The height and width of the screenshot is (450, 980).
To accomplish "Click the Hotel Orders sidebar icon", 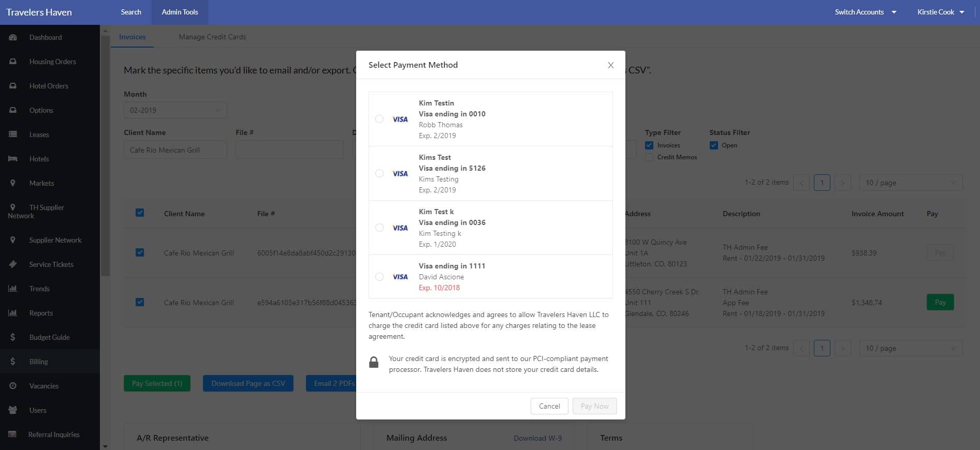I will tap(13, 86).
